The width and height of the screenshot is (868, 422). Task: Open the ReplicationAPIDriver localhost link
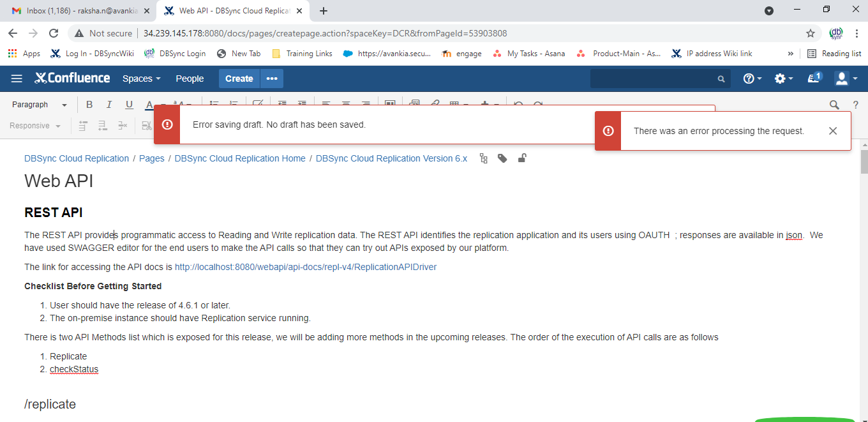(306, 267)
